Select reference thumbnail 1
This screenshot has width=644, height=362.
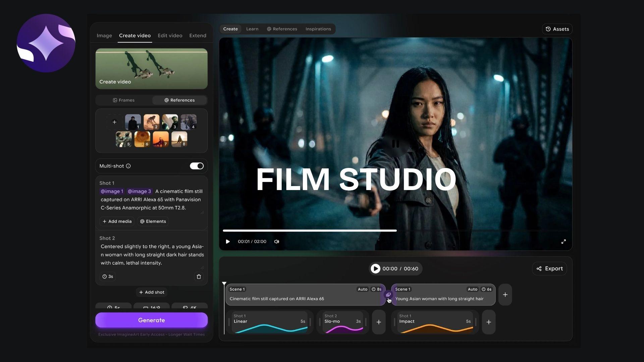coord(133,122)
